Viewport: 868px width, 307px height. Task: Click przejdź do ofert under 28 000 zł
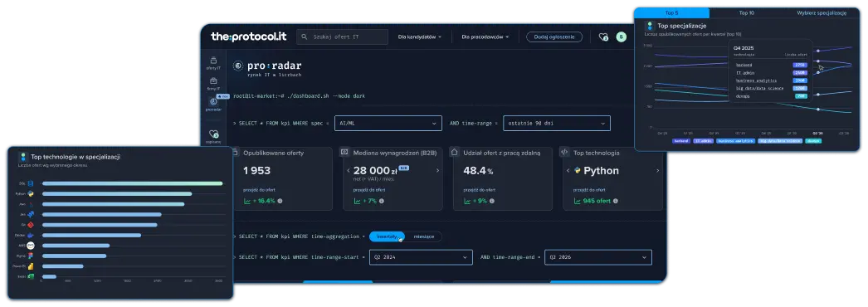(368, 189)
